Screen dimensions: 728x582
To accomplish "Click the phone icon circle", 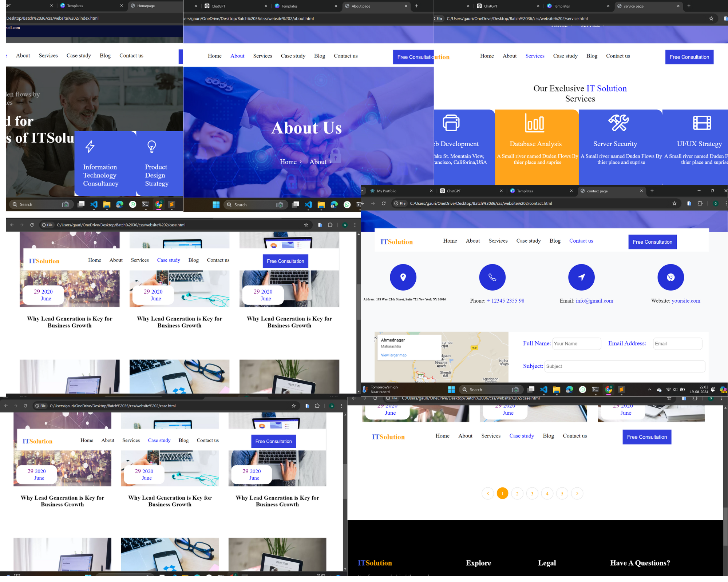I will (492, 277).
